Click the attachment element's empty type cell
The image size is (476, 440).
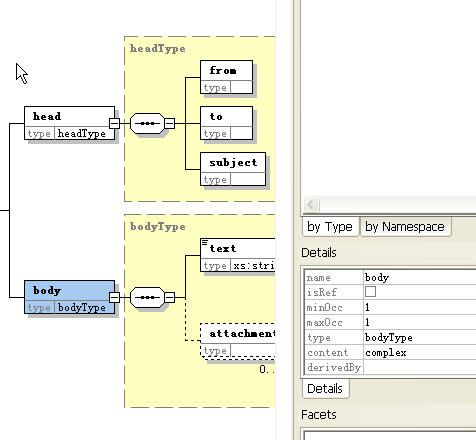click(253, 351)
